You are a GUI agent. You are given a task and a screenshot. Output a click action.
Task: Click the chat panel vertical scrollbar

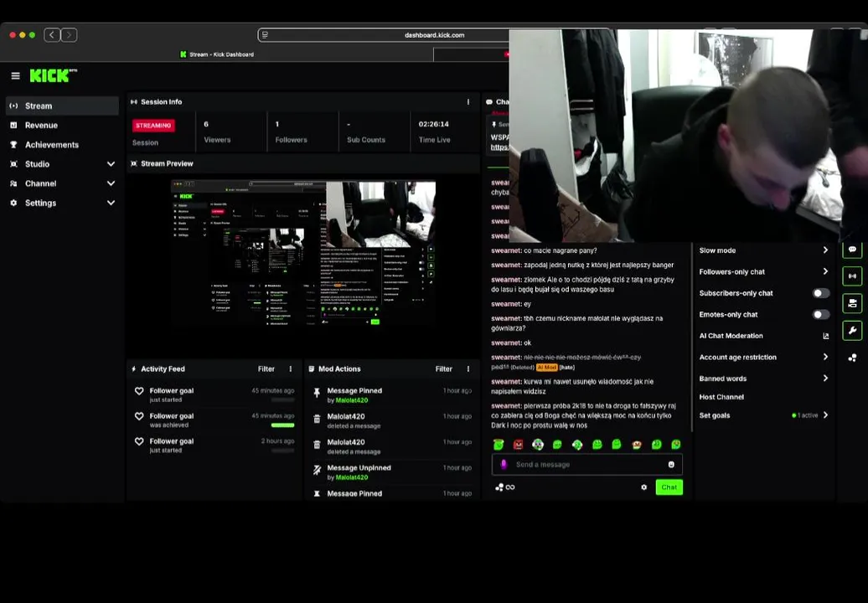coord(692,338)
